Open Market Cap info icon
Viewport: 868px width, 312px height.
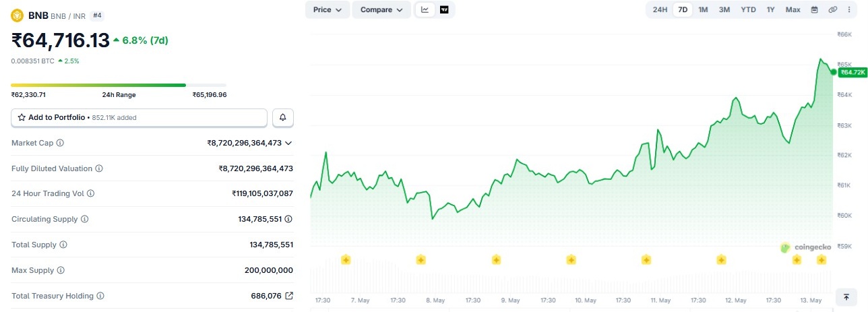click(x=60, y=143)
